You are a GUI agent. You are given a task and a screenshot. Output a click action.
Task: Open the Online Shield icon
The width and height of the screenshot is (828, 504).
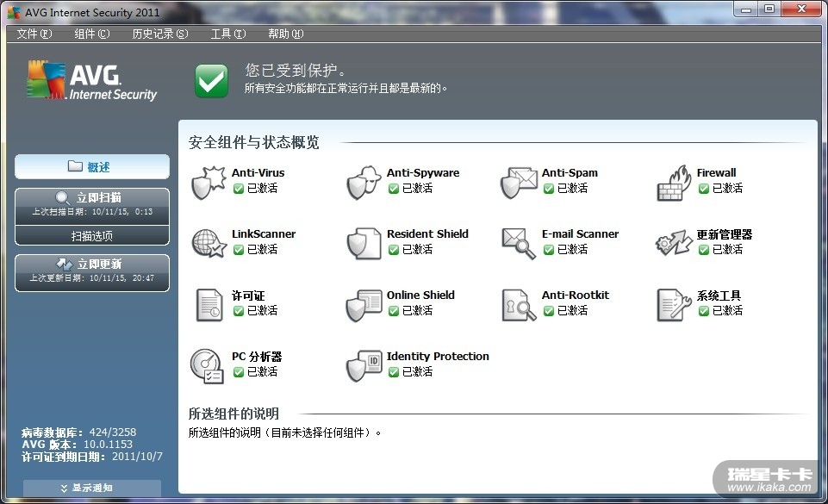pyautogui.click(x=364, y=305)
